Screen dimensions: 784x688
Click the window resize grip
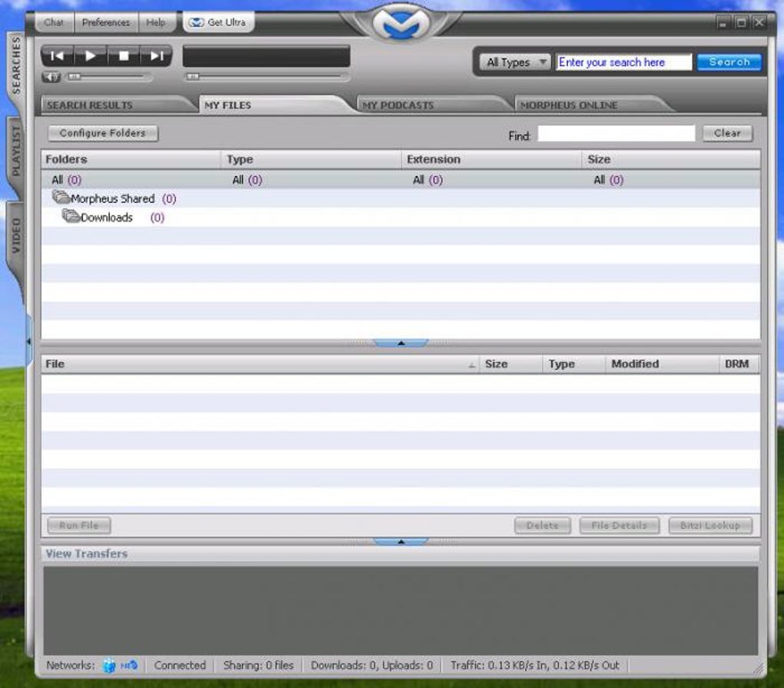[759, 669]
